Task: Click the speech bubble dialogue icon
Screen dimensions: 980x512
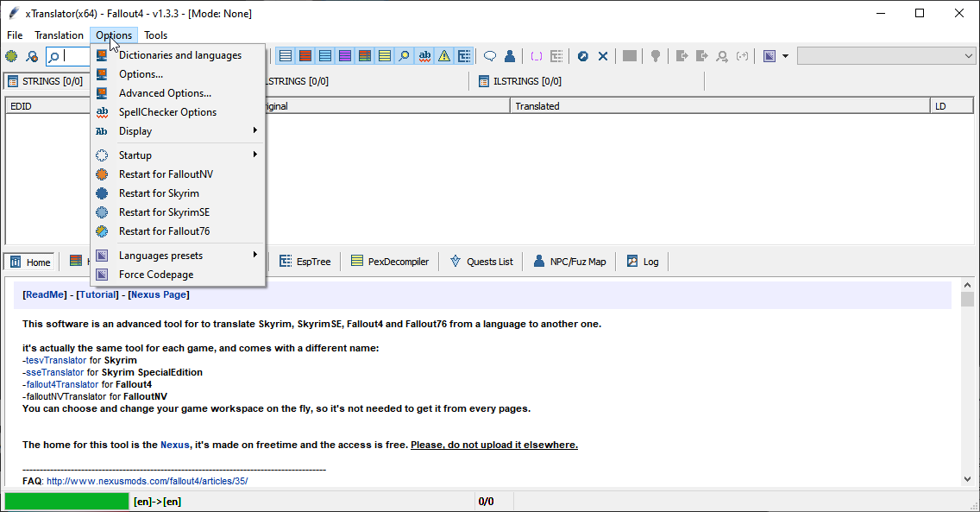Action: 490,56
